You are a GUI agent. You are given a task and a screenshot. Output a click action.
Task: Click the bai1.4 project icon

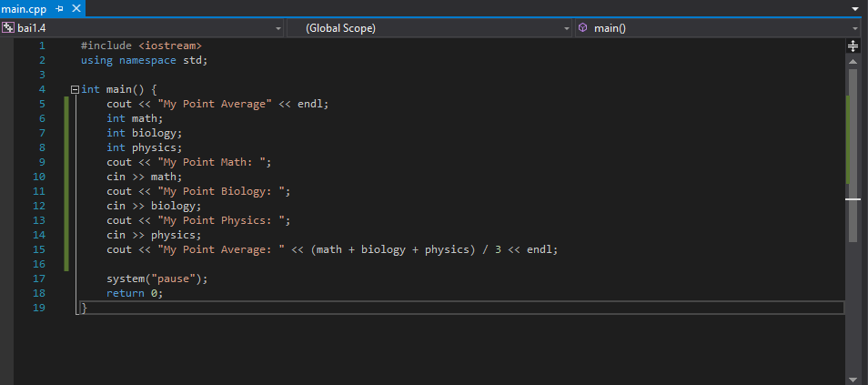pos(8,27)
